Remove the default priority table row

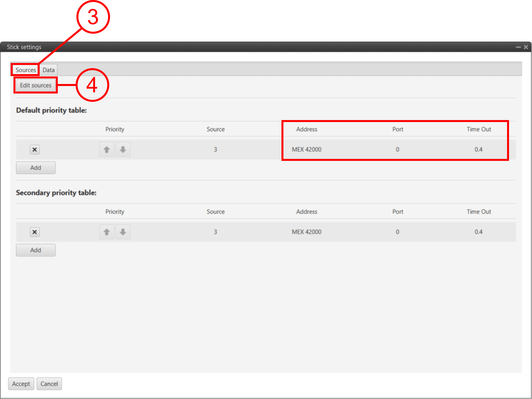(35, 150)
